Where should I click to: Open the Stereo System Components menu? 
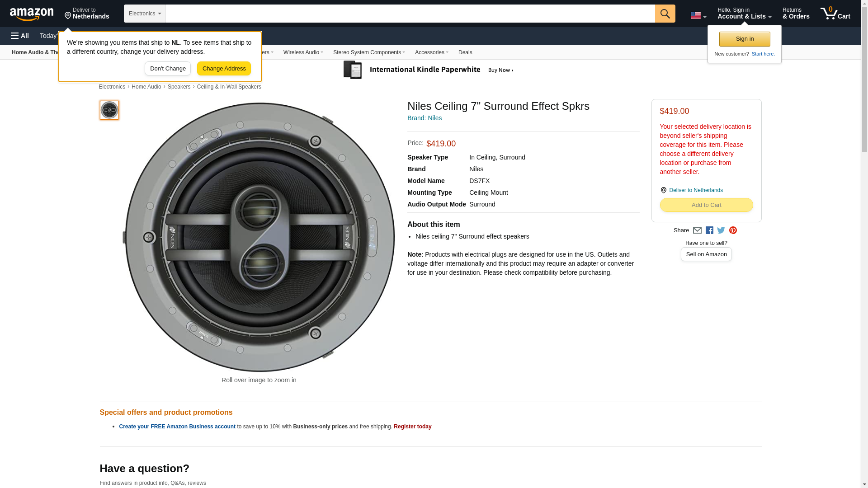pyautogui.click(x=369, y=52)
